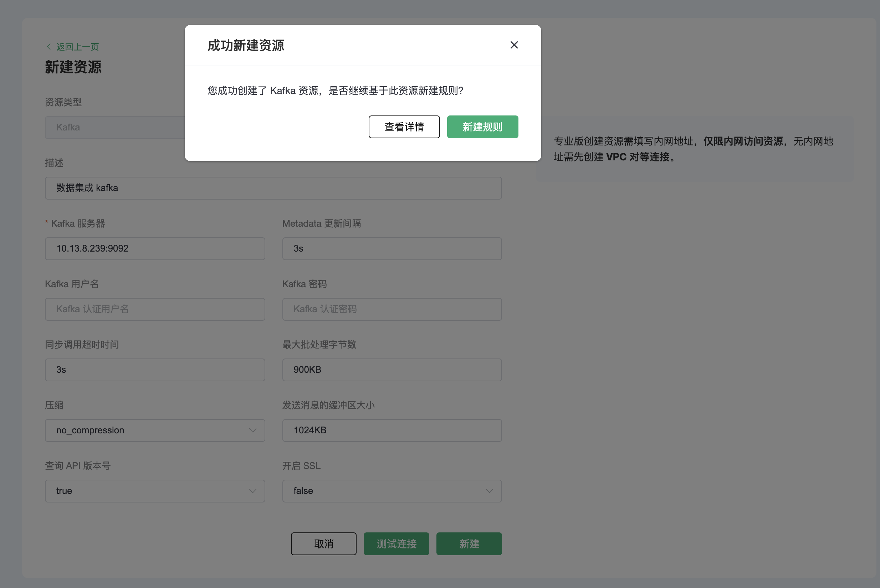Focus the 描述 description input field
The image size is (880, 588).
[x=273, y=188]
